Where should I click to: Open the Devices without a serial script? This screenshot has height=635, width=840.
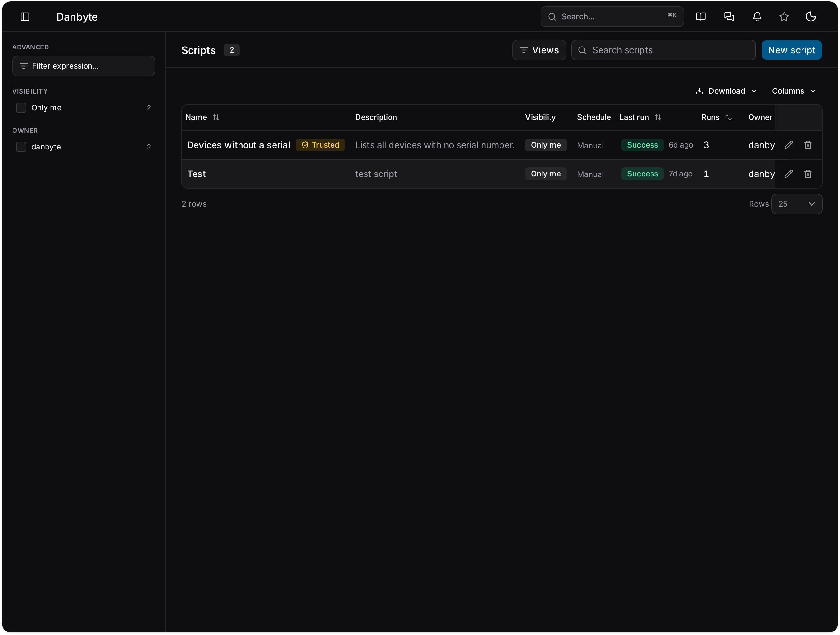[x=239, y=145]
